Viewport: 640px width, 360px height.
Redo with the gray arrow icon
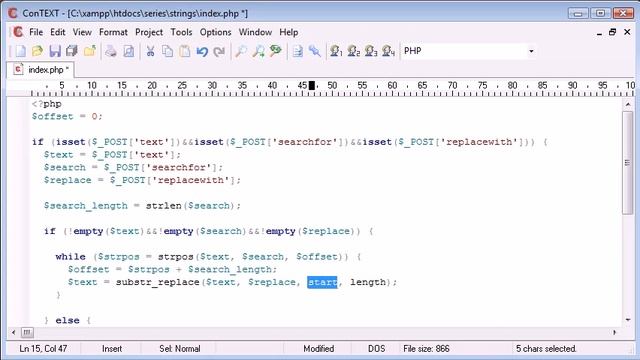point(219,51)
